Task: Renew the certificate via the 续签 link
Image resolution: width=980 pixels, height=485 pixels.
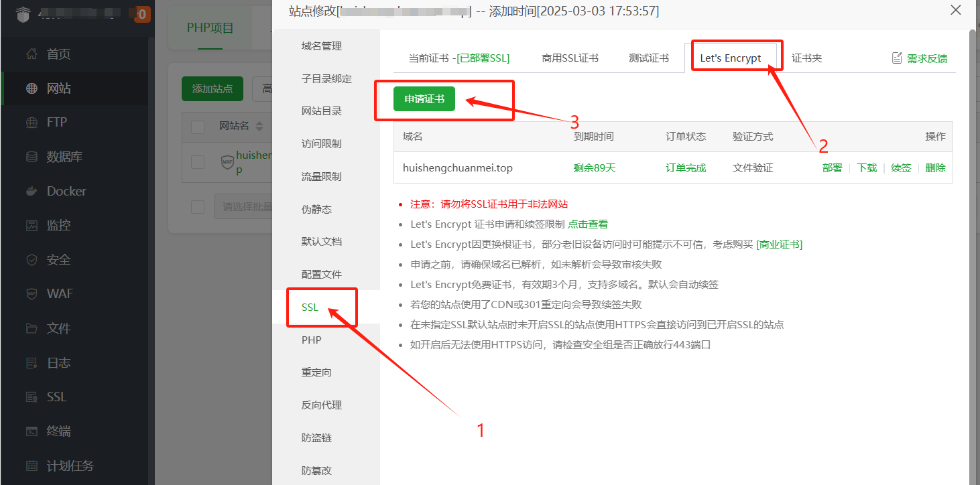Action: [x=901, y=167]
